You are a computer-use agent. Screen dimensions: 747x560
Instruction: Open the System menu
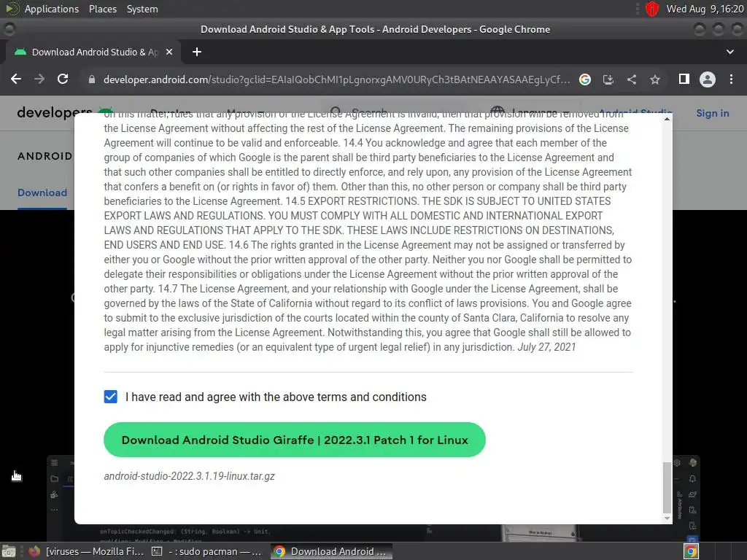pos(142,9)
